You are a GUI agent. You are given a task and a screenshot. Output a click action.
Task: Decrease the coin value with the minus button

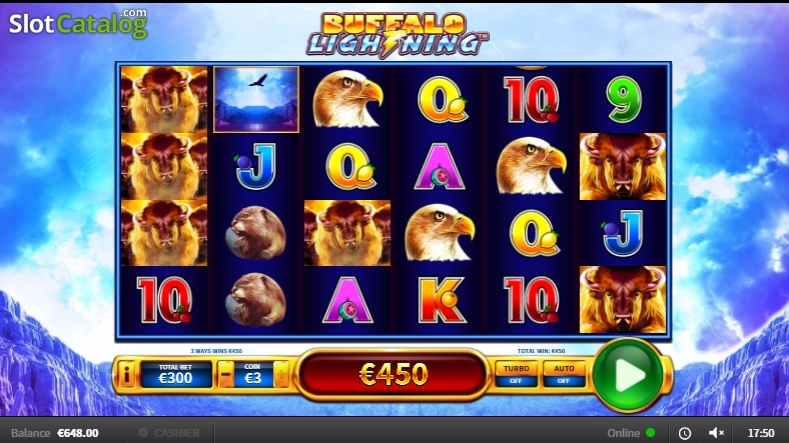(226, 375)
